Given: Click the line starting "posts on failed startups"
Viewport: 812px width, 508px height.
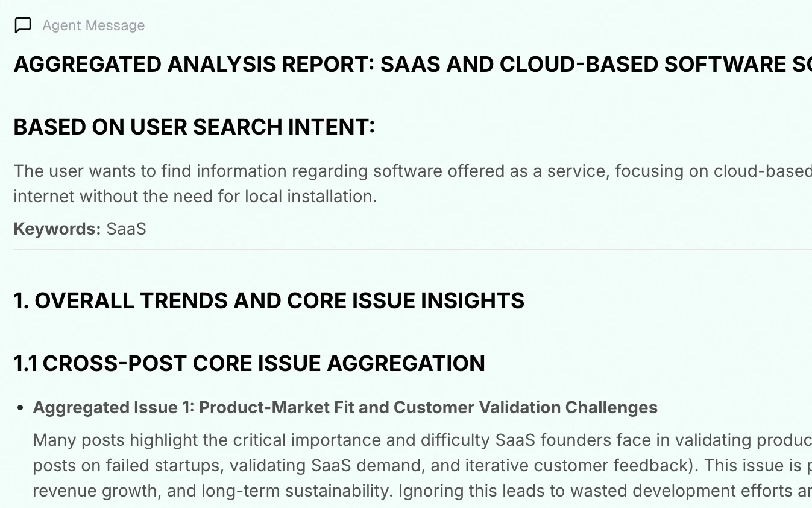Looking at the screenshot, I should click(x=422, y=465).
